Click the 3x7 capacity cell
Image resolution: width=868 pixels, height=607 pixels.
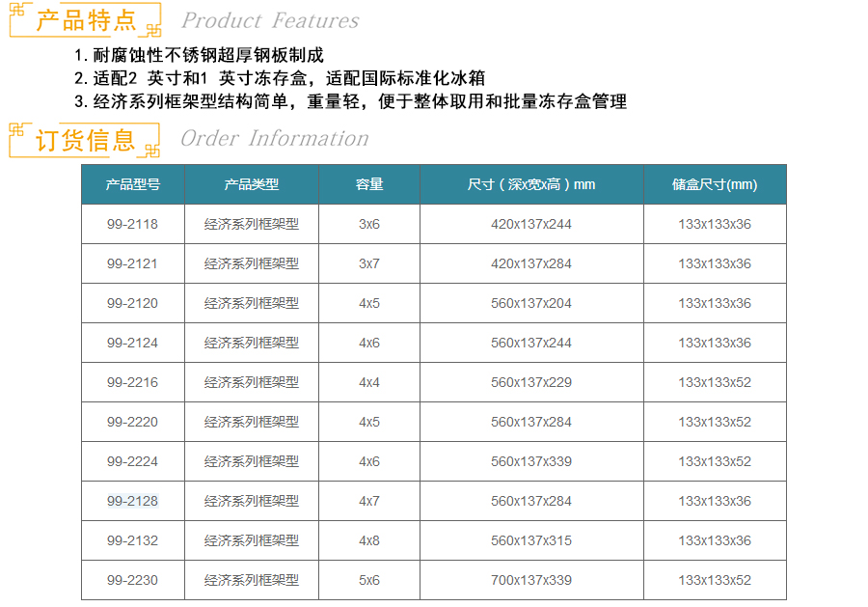click(x=369, y=263)
